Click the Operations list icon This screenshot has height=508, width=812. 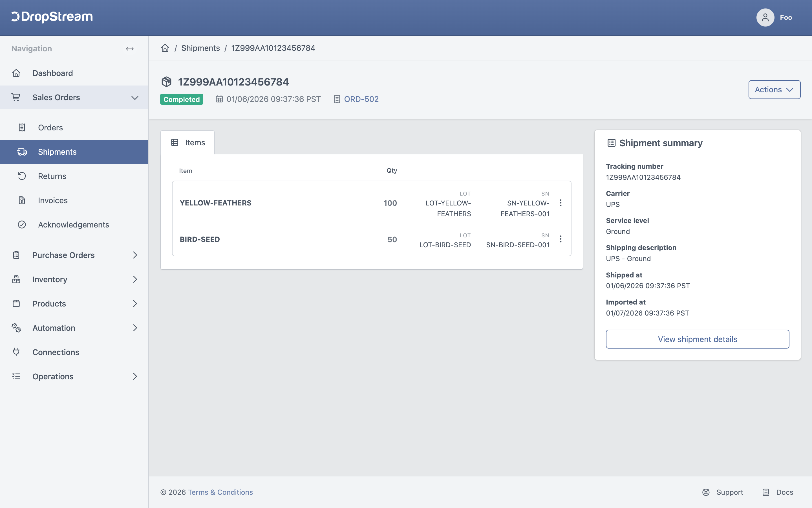(16, 376)
